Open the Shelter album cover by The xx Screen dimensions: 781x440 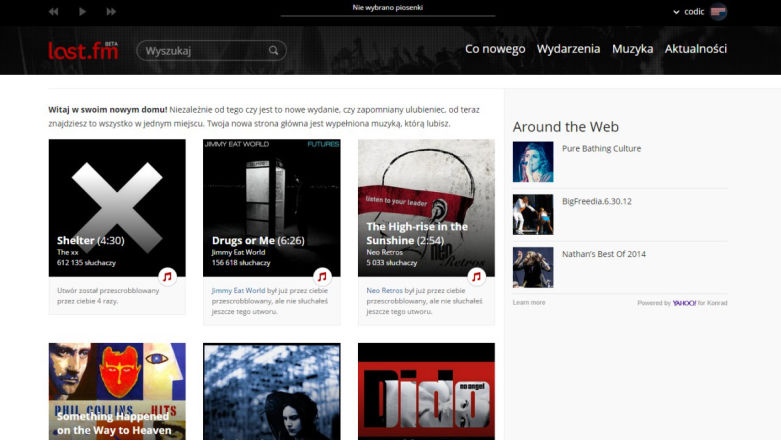point(117,208)
